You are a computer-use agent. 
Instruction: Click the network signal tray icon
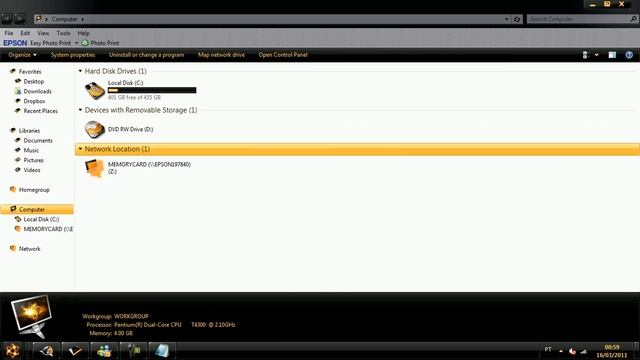[584, 351]
